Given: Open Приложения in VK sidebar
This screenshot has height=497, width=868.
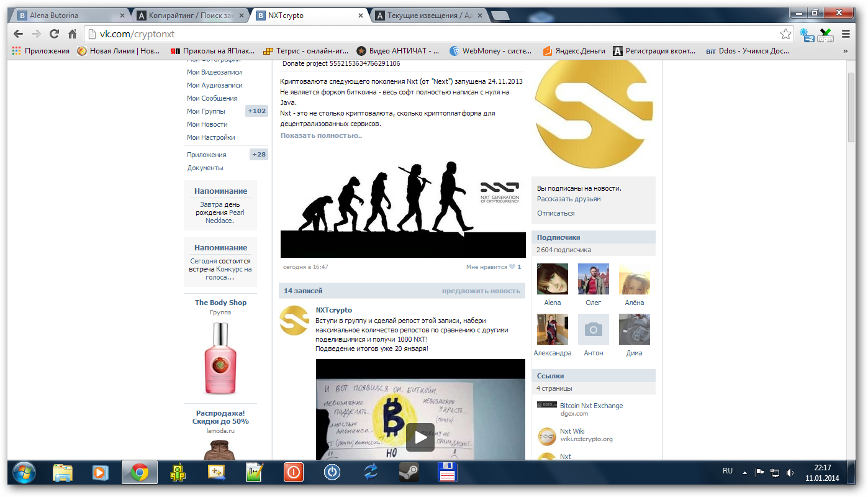Looking at the screenshot, I should [207, 155].
